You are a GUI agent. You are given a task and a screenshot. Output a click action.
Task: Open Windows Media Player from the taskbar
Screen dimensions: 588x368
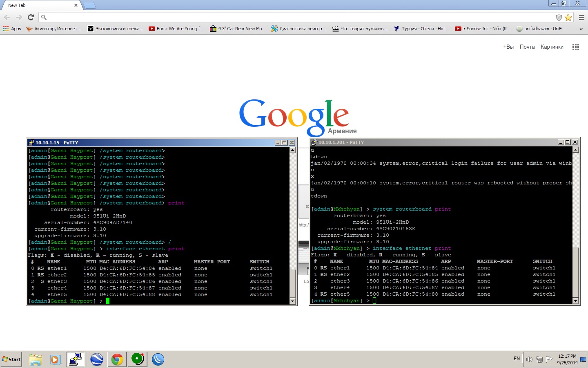pos(56,359)
